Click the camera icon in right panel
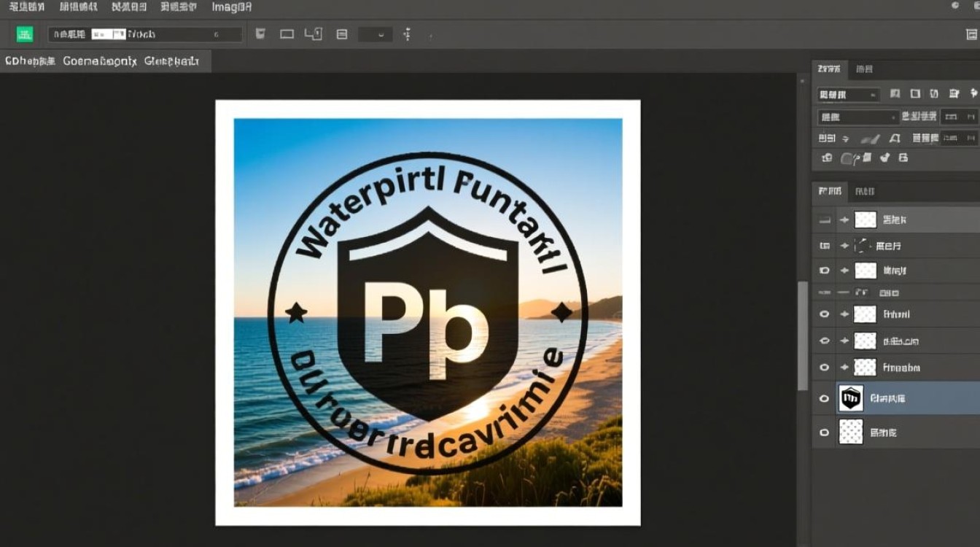Screen dimensions: 980x547 coord(826,158)
